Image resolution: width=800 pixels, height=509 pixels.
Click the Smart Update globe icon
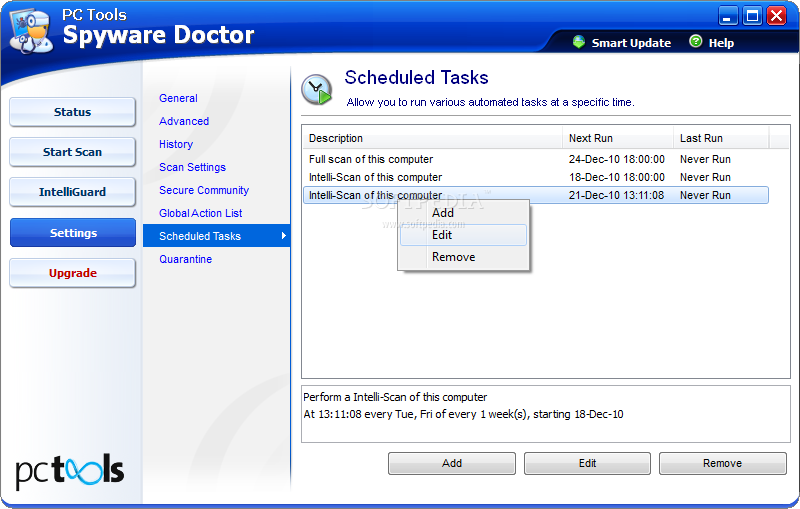point(579,42)
